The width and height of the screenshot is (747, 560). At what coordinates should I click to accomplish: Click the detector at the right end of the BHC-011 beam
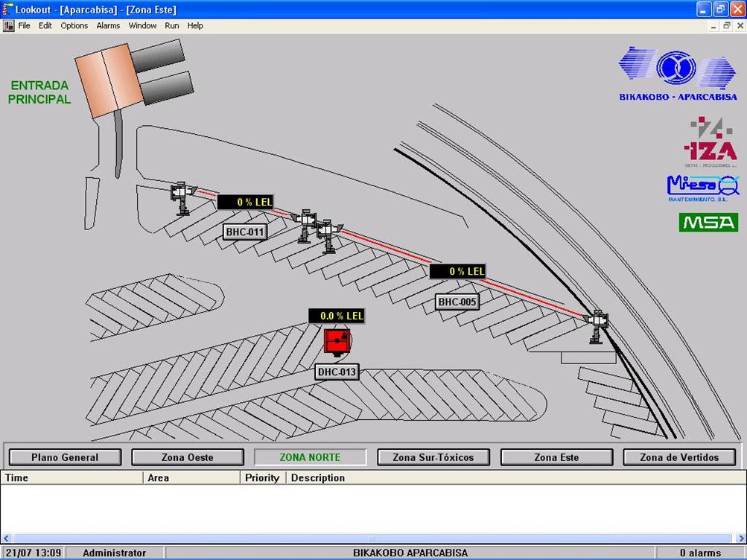[x=305, y=225]
